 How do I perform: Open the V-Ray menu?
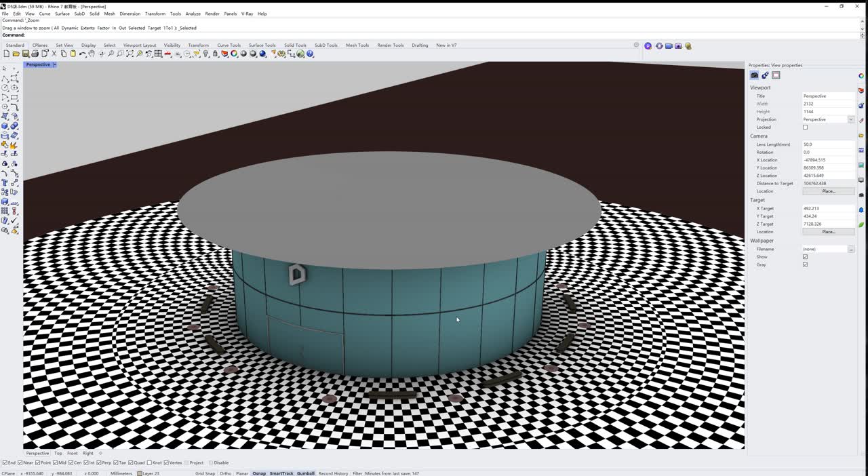pyautogui.click(x=246, y=14)
